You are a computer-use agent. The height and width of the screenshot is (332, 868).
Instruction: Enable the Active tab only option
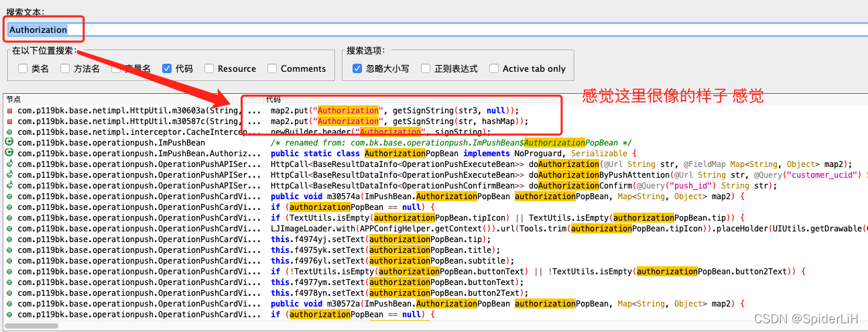point(494,68)
